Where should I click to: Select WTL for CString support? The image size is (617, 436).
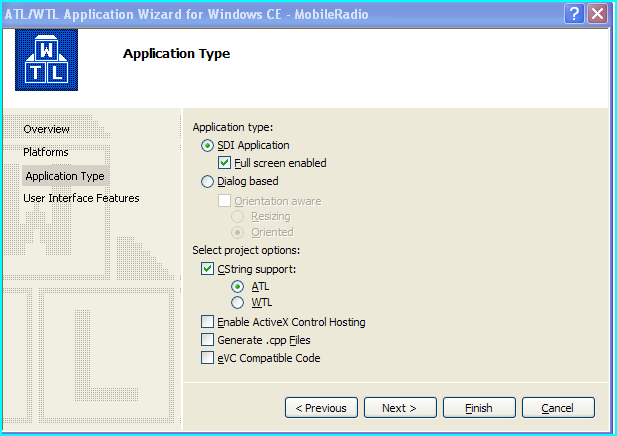(x=238, y=302)
